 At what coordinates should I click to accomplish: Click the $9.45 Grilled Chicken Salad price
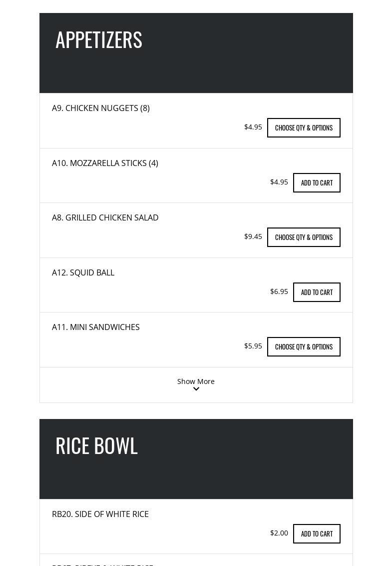tap(253, 236)
